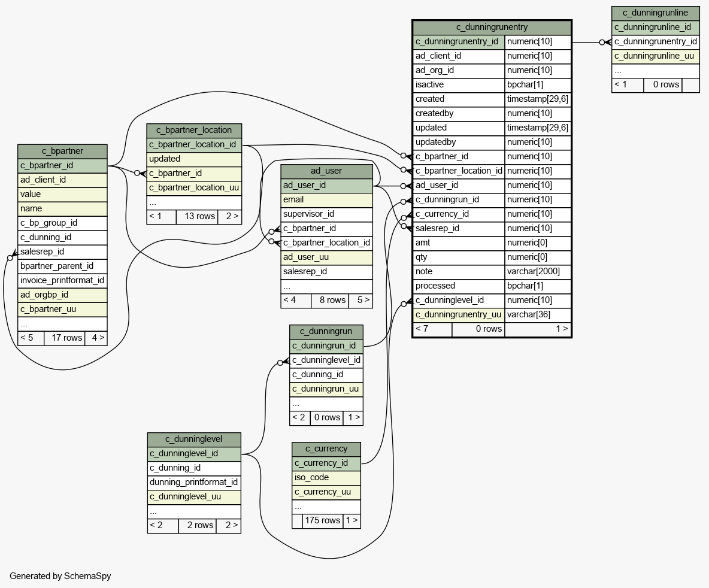
Task: Click the c_dunninglevel_id field in c_dunningrunentry
Action: click(458, 300)
